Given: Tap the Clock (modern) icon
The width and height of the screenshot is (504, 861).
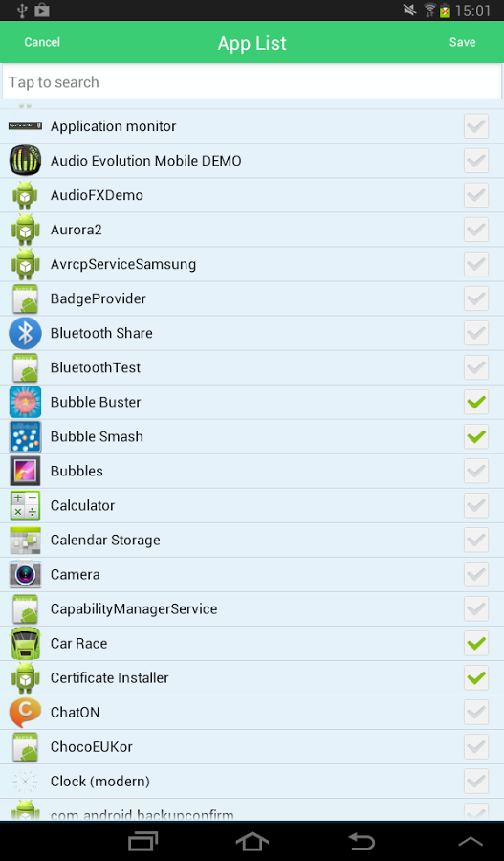Looking at the screenshot, I should pos(25,782).
